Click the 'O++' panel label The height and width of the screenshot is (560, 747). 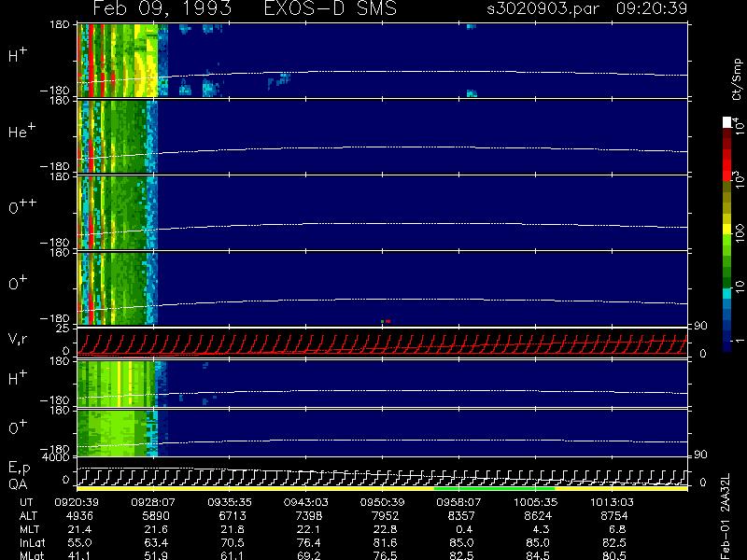(22, 206)
